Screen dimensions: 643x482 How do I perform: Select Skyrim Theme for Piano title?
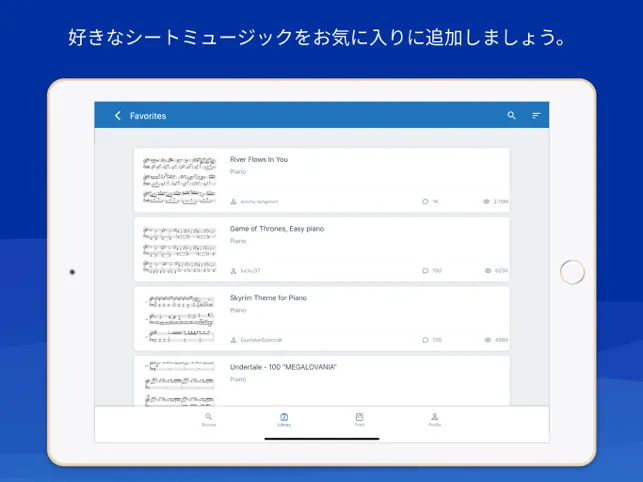pos(268,298)
